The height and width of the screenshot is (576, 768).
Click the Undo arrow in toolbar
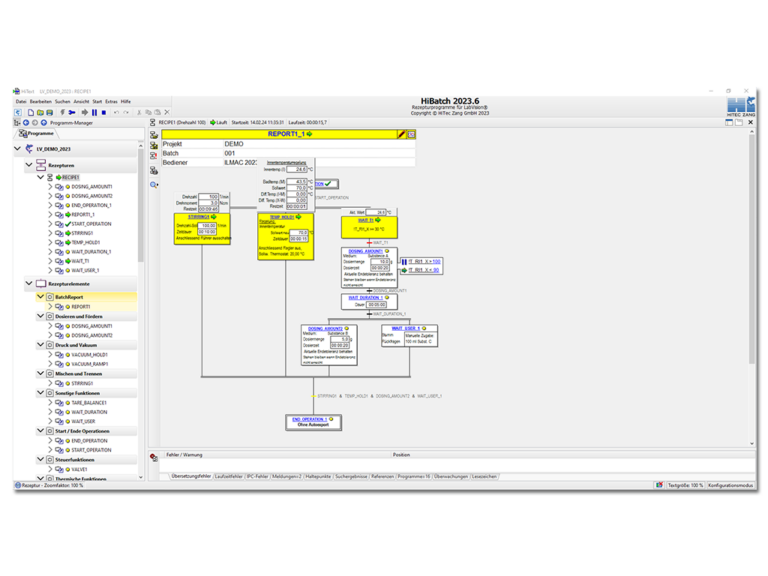pos(117,112)
